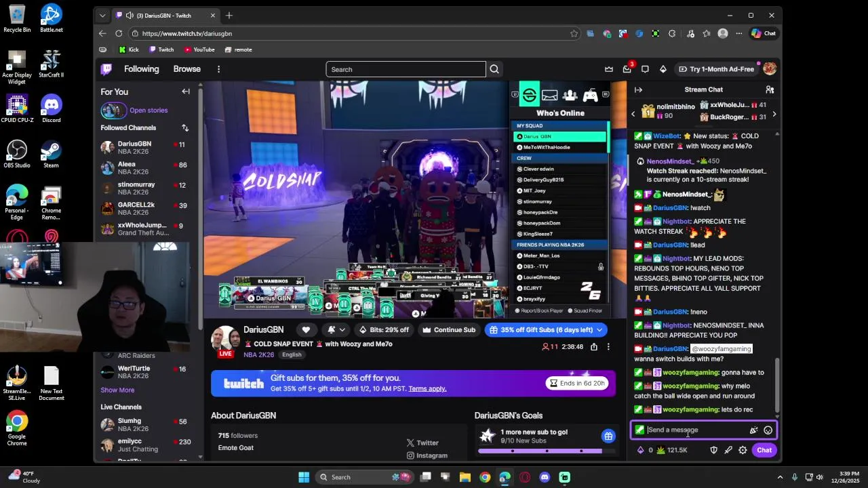Click the Twitch search field

[406, 69]
